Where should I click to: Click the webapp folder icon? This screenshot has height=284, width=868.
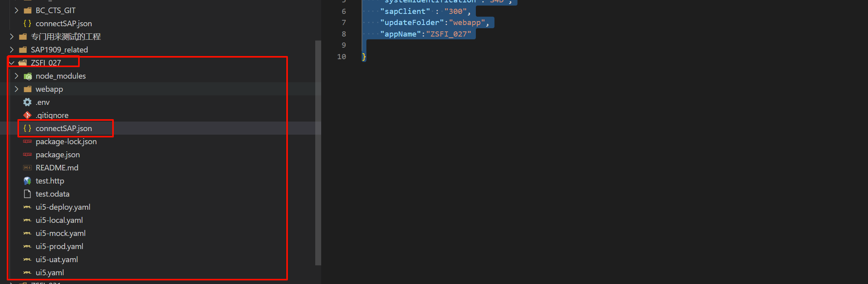[x=27, y=89]
